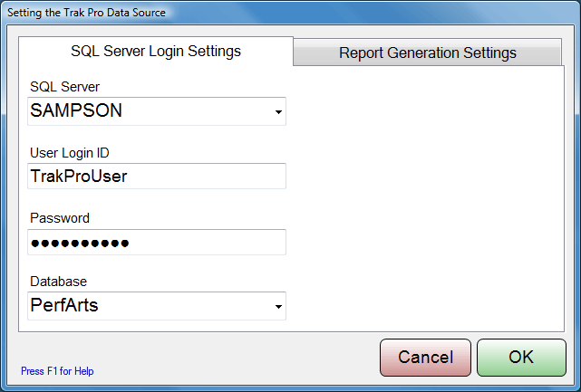Image resolution: width=581 pixels, height=392 pixels.
Task: Click the Press F1 for Help text
Action: [x=57, y=371]
